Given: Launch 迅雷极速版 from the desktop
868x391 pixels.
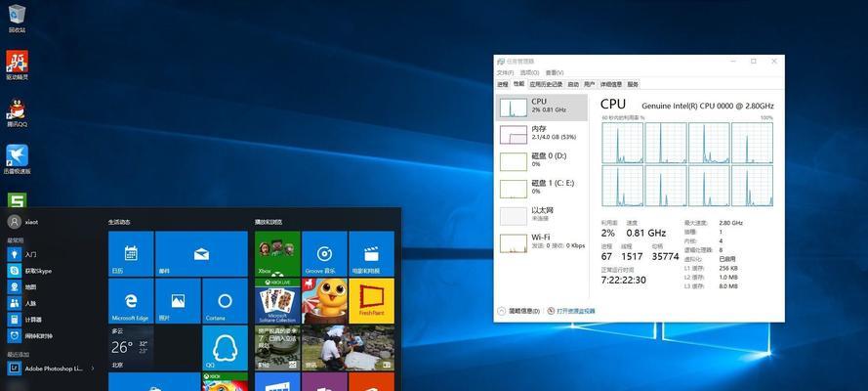Looking at the screenshot, I should coord(17,159).
